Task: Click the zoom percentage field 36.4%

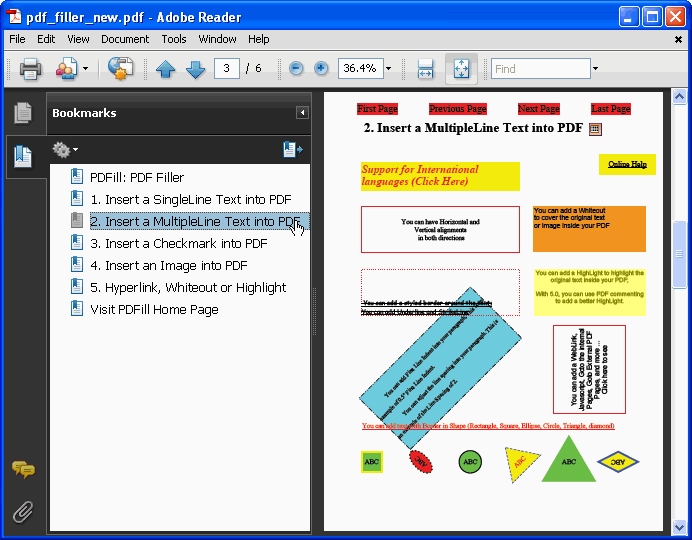Action: [360, 68]
